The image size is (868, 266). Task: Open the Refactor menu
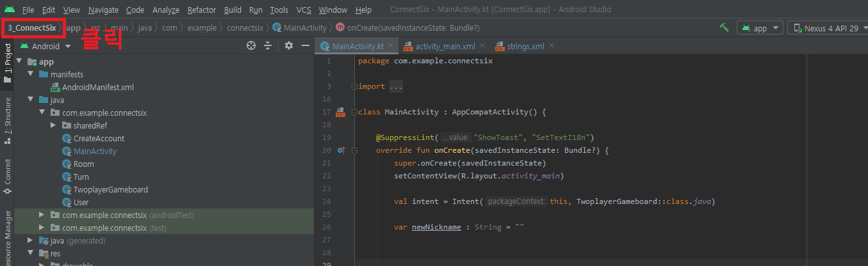pos(202,10)
